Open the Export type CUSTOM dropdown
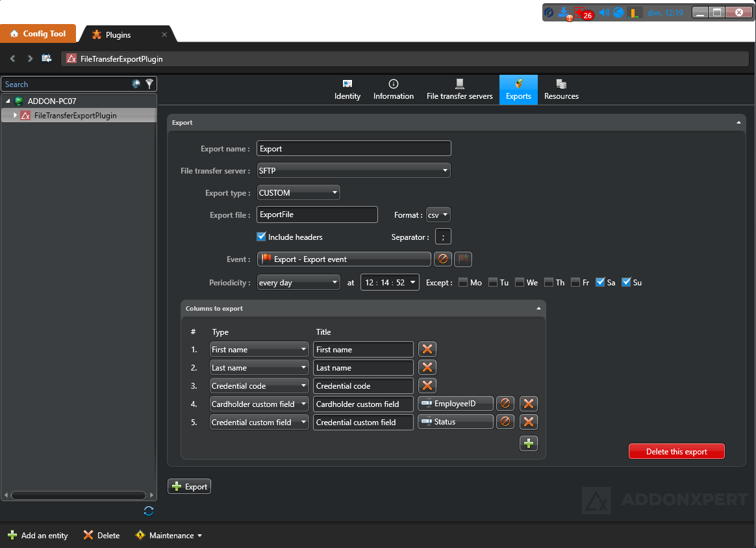This screenshot has width=756, height=548. point(299,192)
